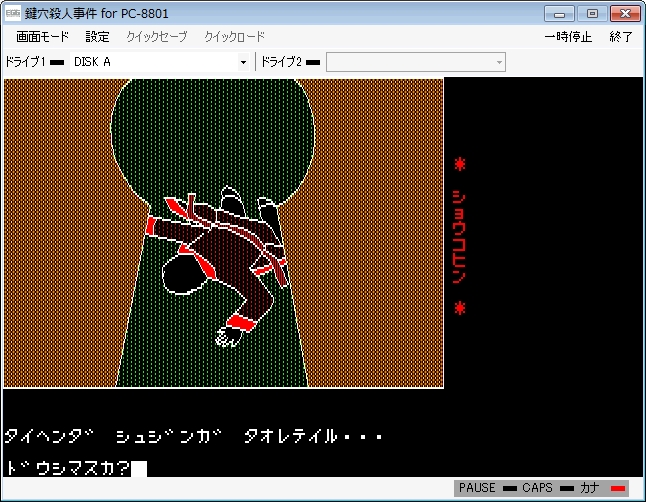
Task: Click the keyhole scene game picture
Action: point(224,233)
